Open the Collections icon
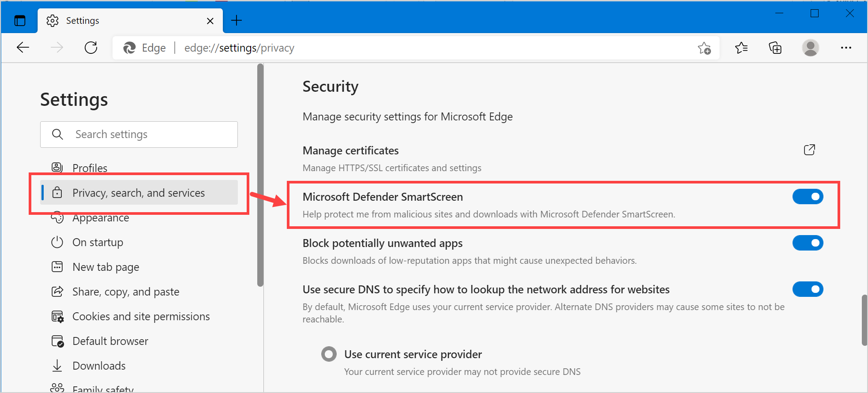The width and height of the screenshot is (868, 393). 775,48
